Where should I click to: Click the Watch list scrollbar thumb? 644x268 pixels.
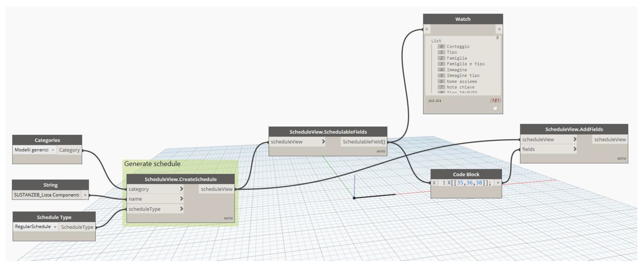[x=497, y=38]
